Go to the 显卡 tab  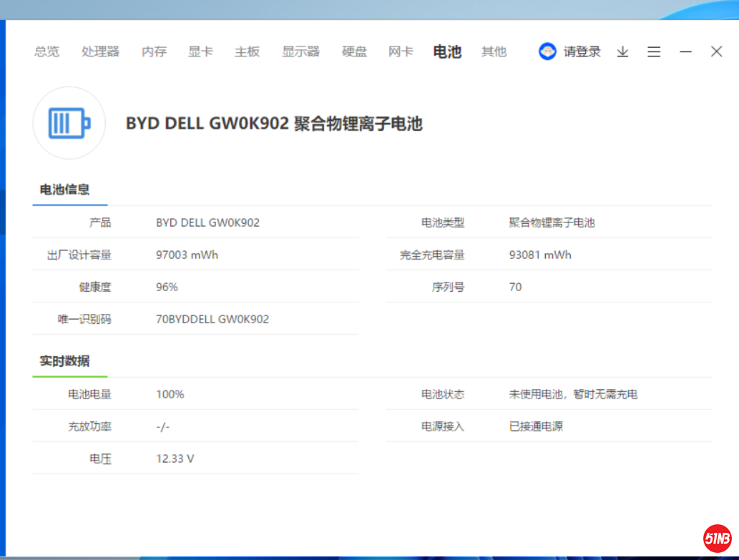pyautogui.click(x=200, y=51)
